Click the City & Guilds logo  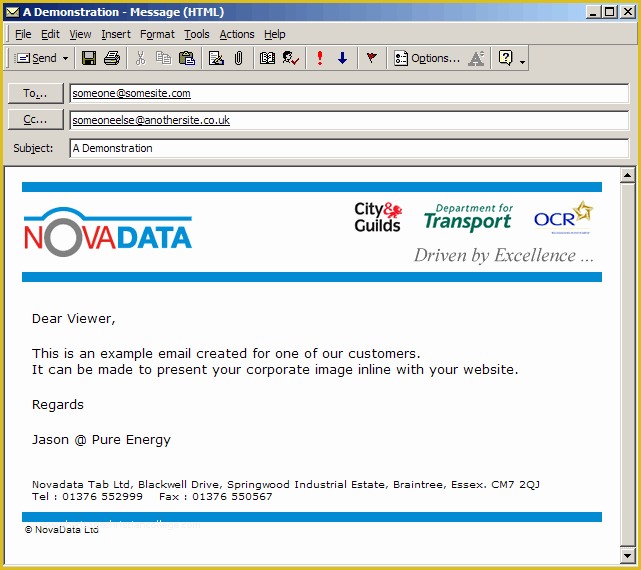click(x=378, y=217)
